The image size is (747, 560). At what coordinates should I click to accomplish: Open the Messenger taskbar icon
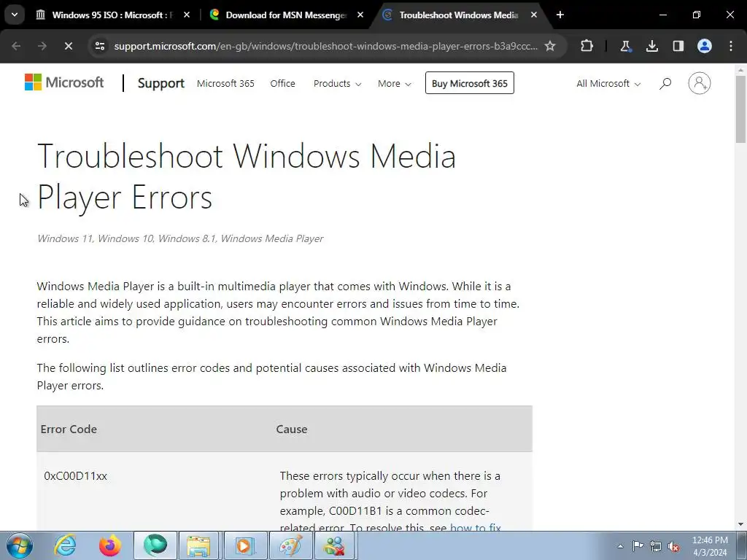(334, 545)
